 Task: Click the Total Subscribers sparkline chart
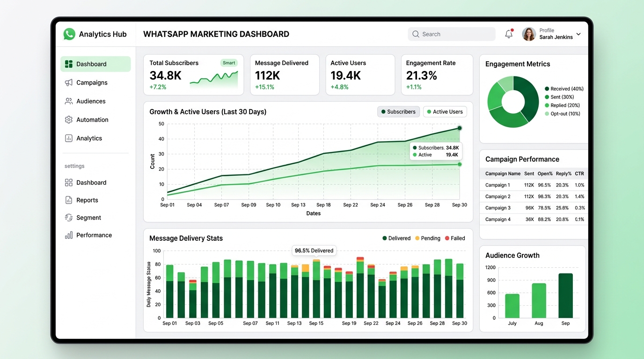pyautogui.click(x=214, y=79)
